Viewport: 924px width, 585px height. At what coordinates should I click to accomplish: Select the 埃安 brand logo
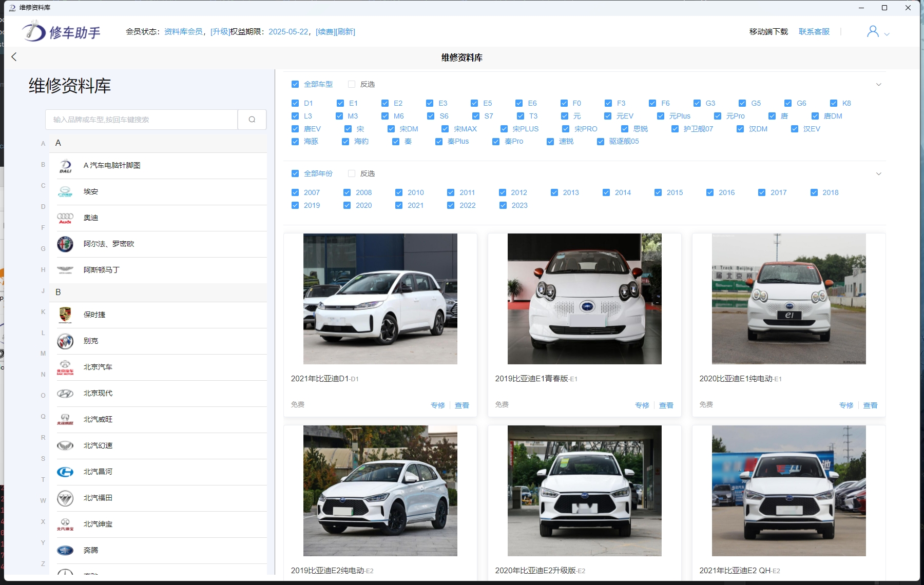[65, 192]
